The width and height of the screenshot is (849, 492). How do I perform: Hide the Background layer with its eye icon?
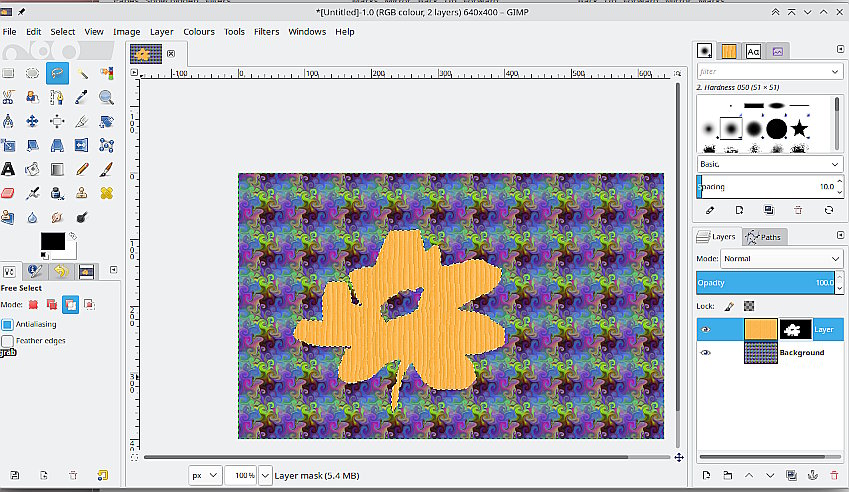click(x=706, y=353)
